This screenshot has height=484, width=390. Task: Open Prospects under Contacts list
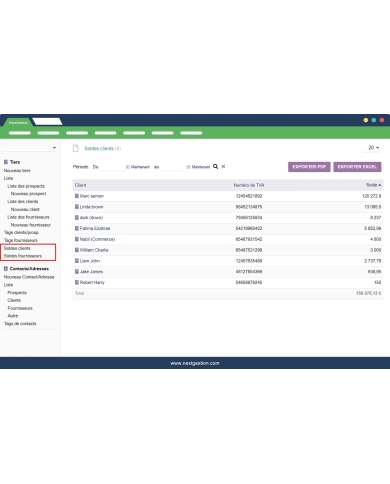[x=17, y=293]
